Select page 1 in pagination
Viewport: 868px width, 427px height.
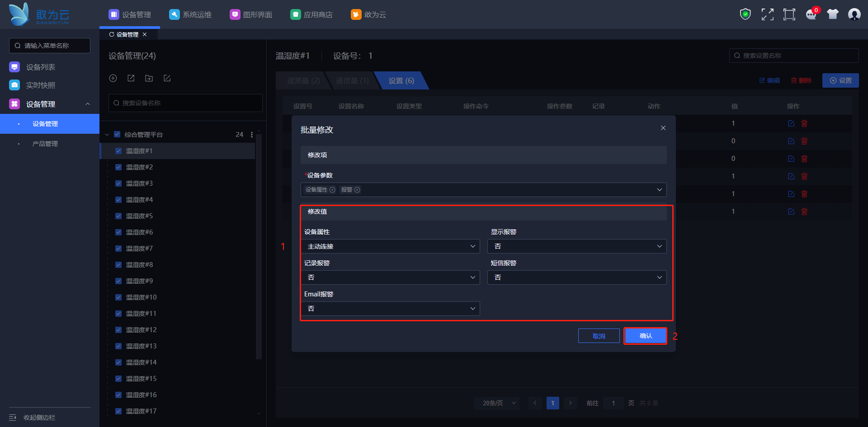pos(552,403)
